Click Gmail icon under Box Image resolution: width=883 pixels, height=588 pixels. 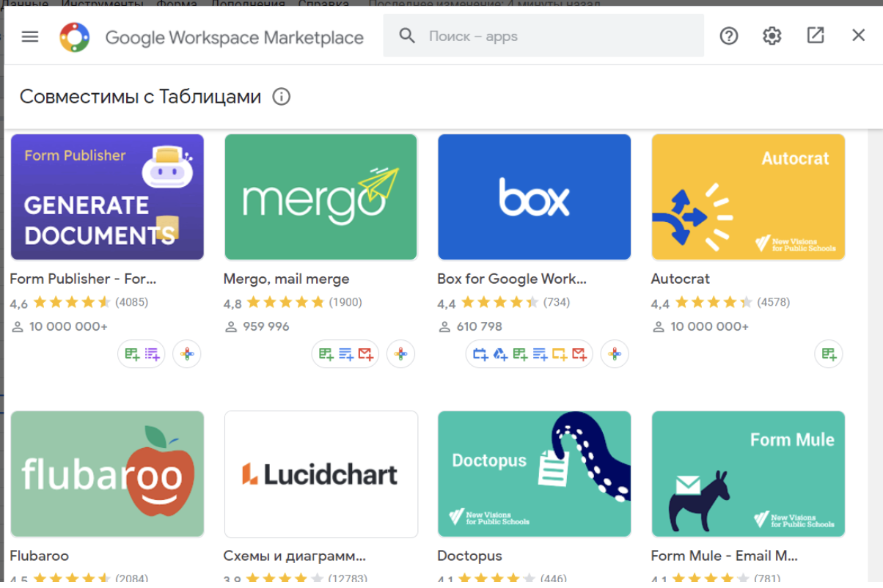579,354
